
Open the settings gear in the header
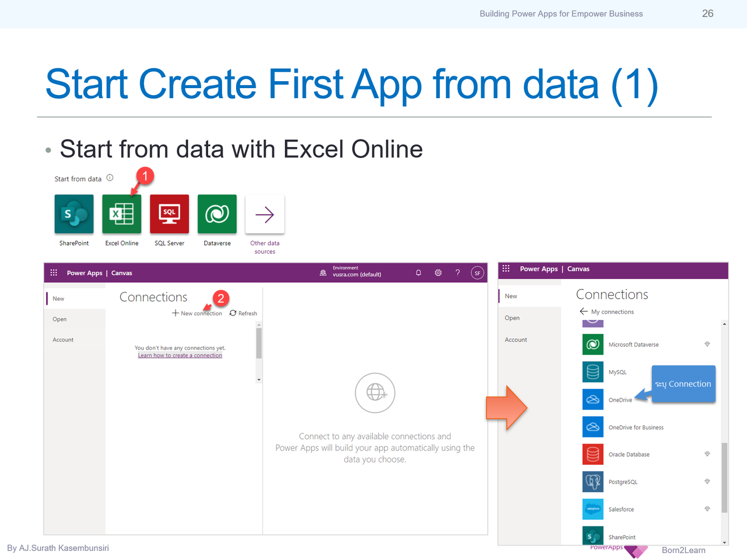(x=438, y=273)
